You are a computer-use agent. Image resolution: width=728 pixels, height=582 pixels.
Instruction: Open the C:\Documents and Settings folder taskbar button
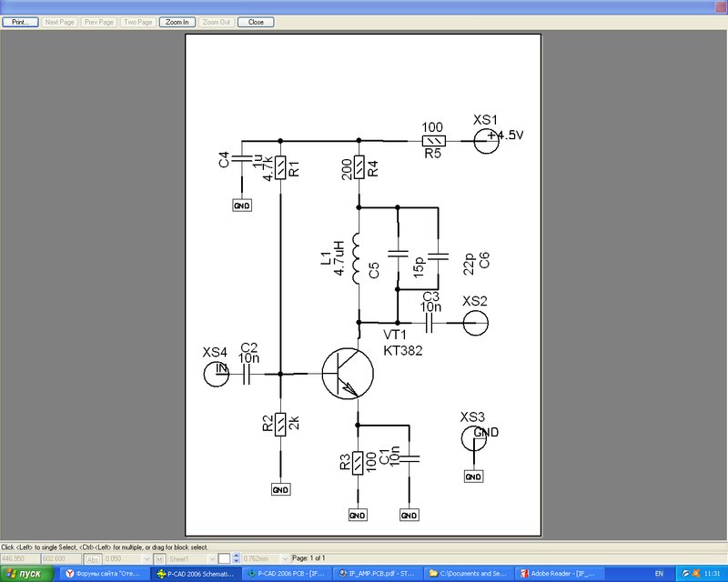point(467,574)
